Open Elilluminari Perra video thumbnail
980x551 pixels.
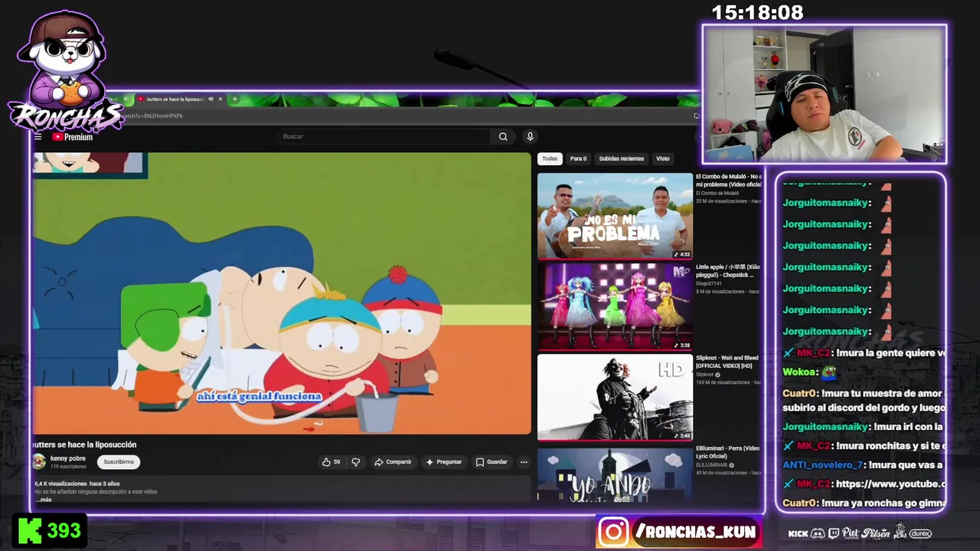615,474
